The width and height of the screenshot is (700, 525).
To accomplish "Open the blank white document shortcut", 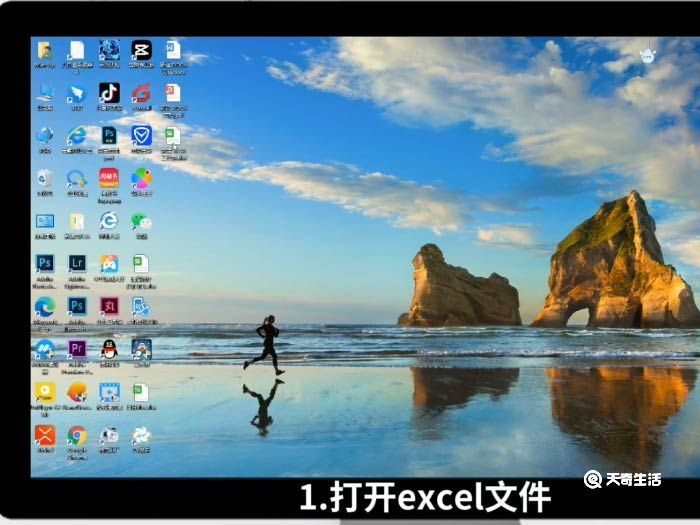I will pyautogui.click(x=77, y=50).
